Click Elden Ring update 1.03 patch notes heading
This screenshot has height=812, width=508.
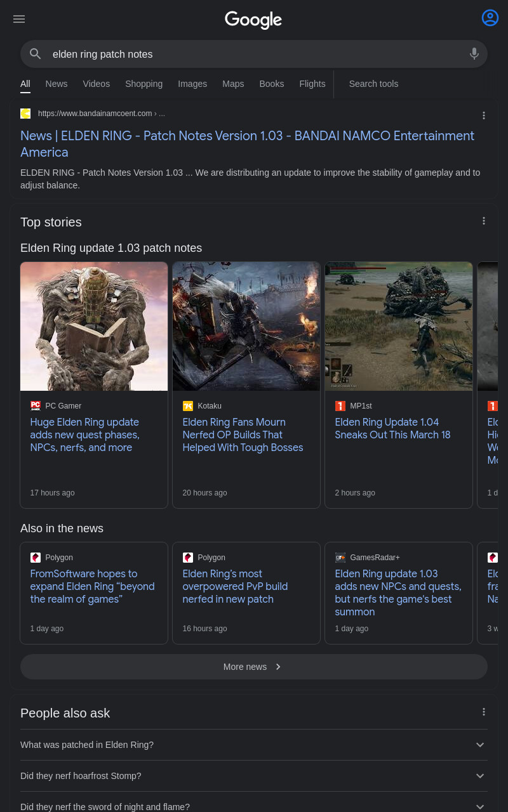(111, 248)
